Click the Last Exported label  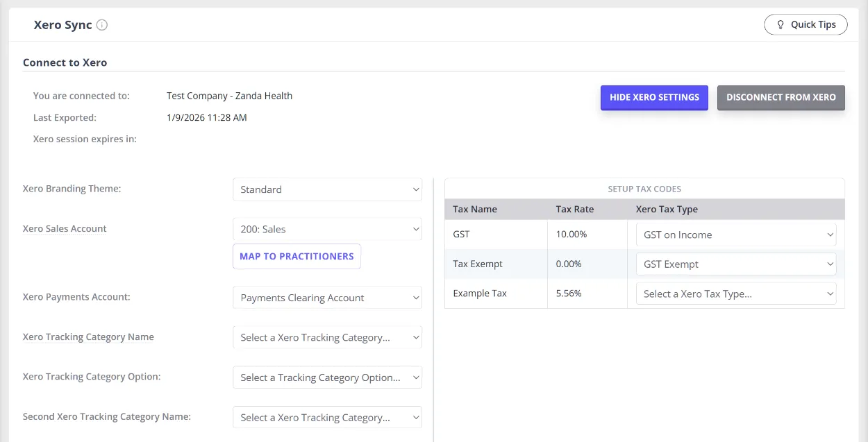(x=65, y=117)
